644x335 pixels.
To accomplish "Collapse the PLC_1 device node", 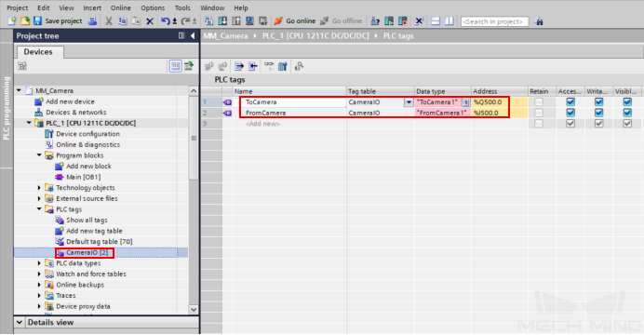I will coord(29,123).
